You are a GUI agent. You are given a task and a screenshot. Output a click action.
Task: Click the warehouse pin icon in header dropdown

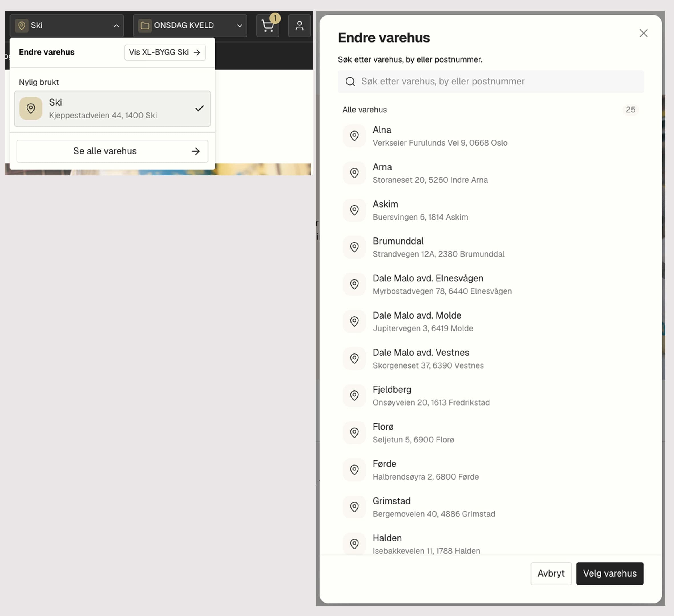tap(22, 25)
